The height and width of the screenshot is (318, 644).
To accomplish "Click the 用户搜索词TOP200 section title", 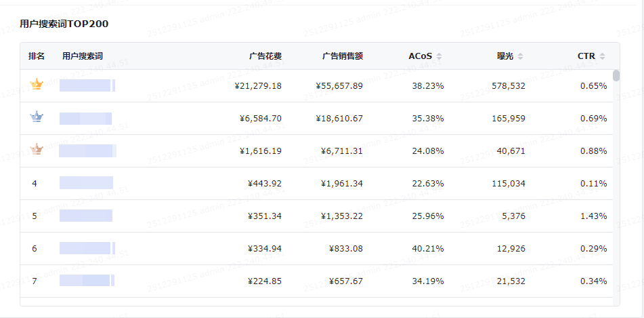I will click(x=64, y=24).
